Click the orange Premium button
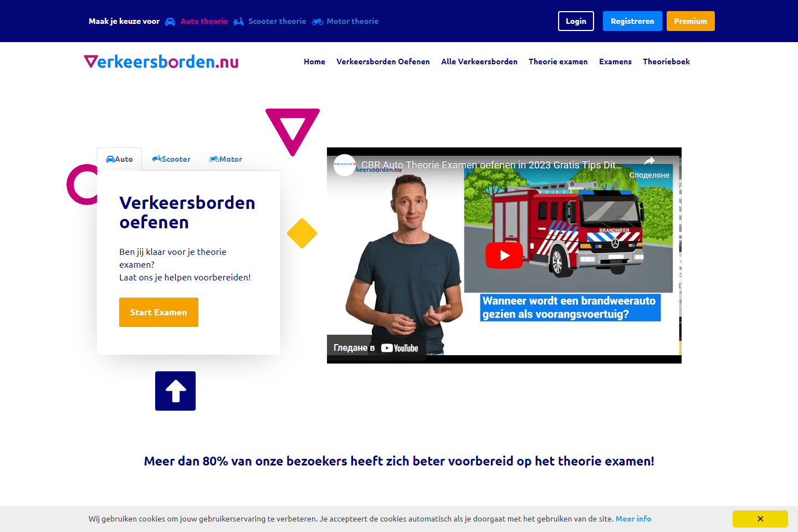This screenshot has width=798, height=532. 690,21
